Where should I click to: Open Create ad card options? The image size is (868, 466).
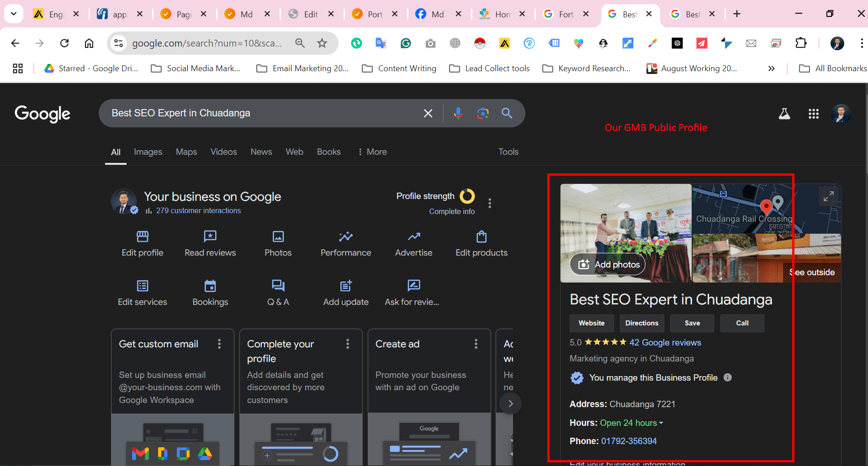click(476, 344)
